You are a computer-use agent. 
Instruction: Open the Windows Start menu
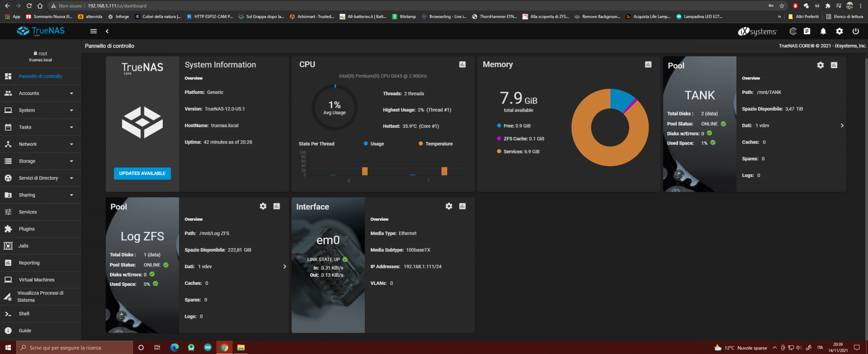[x=8, y=348]
